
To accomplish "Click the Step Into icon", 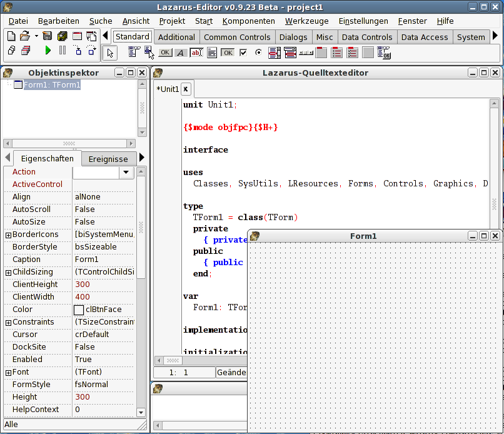I will click(78, 51).
